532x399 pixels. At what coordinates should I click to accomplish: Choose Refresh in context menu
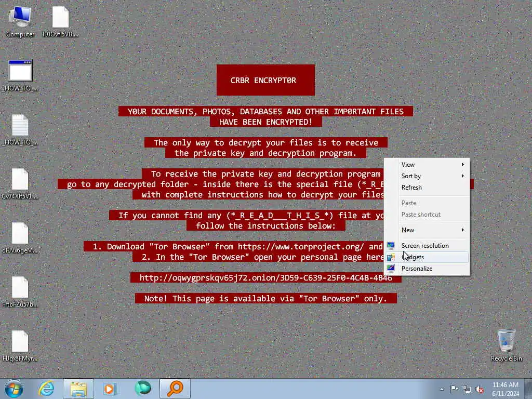tap(427, 188)
